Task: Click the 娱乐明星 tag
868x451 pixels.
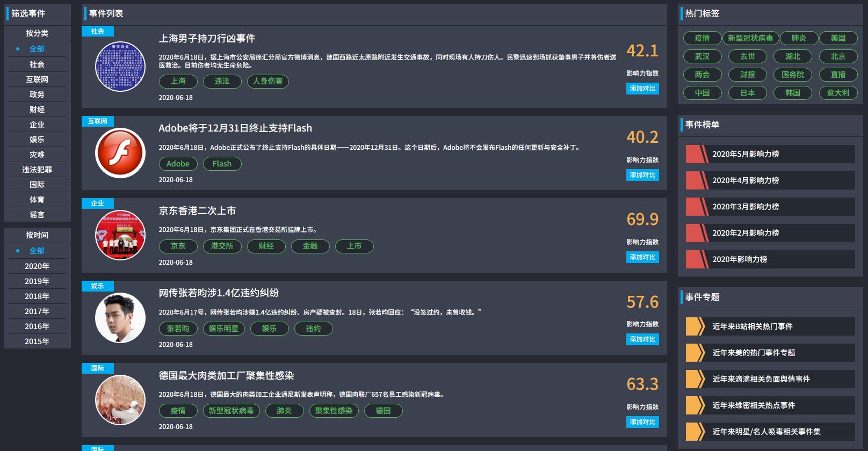Action: pyautogui.click(x=223, y=329)
